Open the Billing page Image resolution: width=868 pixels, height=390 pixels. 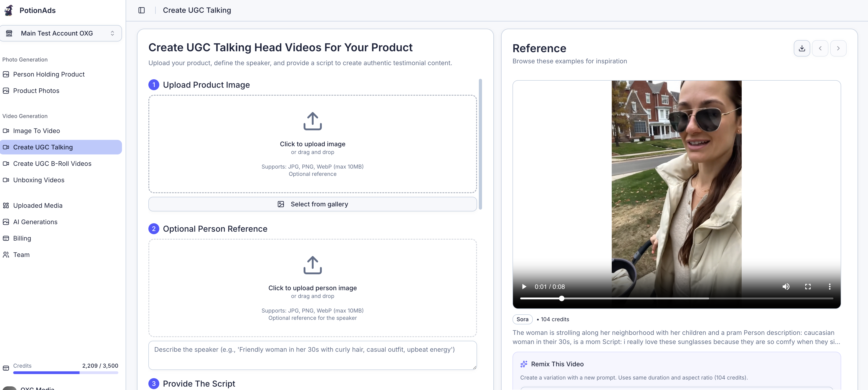22,238
